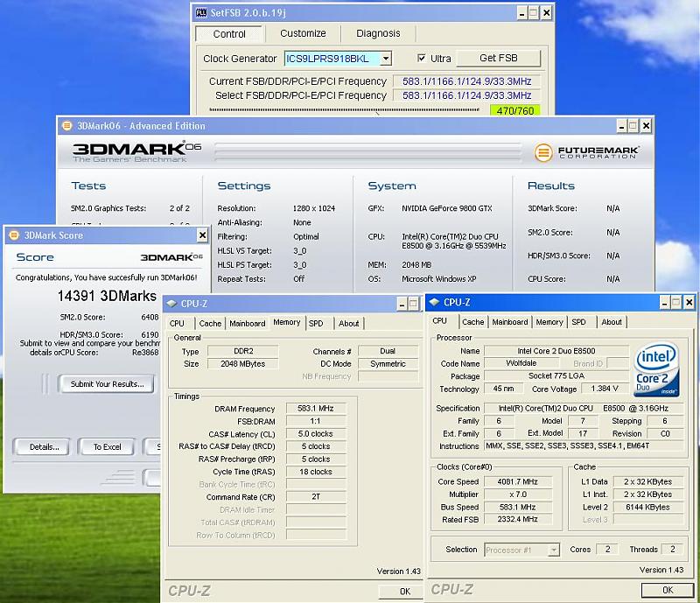Minimize the 3DMark06 window
700x603 pixels.
(x=621, y=126)
